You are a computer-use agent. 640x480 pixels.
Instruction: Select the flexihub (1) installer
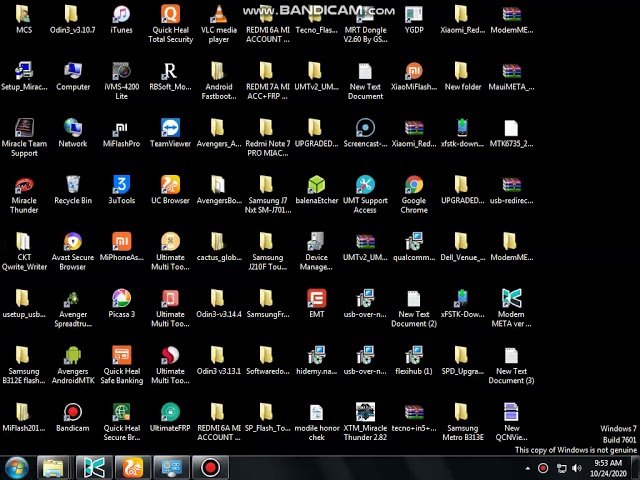click(414, 361)
